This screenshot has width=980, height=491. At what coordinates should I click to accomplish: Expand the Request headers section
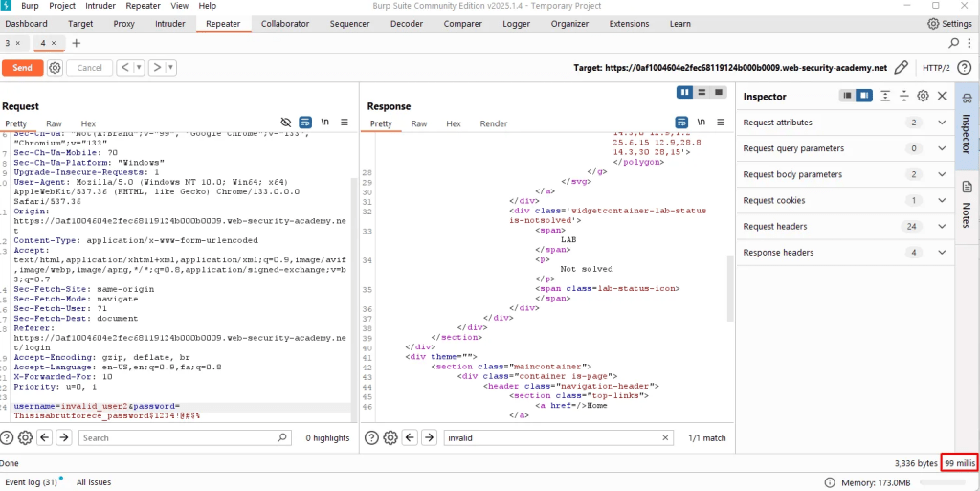[x=941, y=227]
